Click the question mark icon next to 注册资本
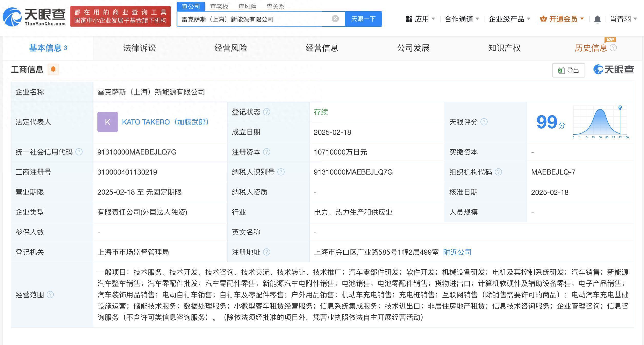This screenshot has height=345, width=644. pyautogui.click(x=267, y=152)
